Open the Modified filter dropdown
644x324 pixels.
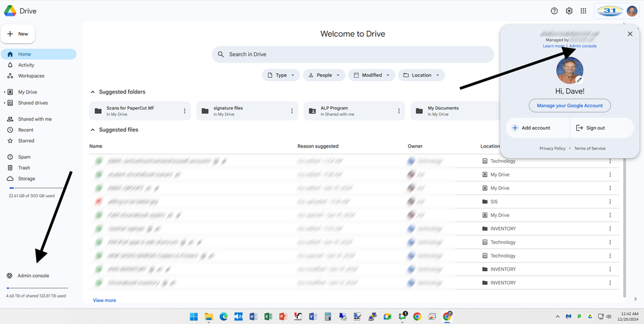click(371, 75)
